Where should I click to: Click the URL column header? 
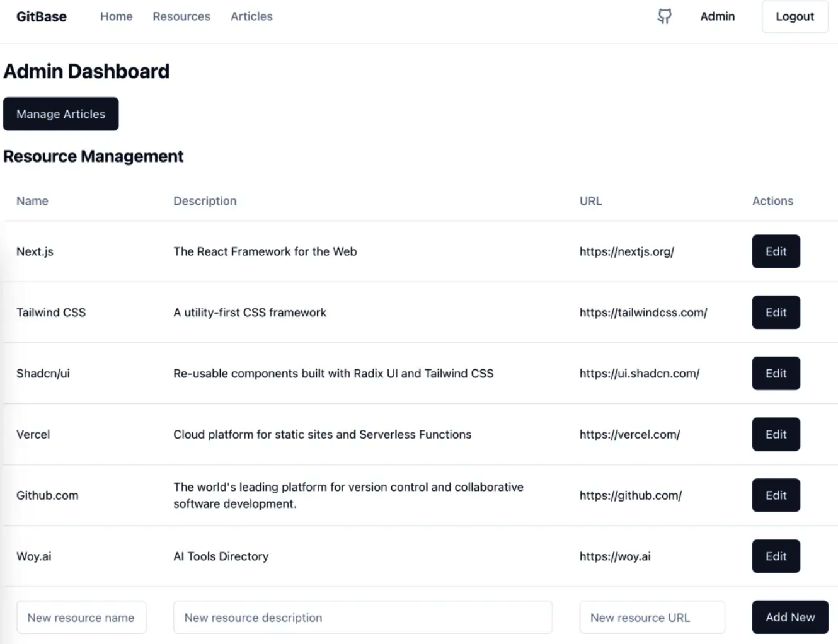(590, 201)
